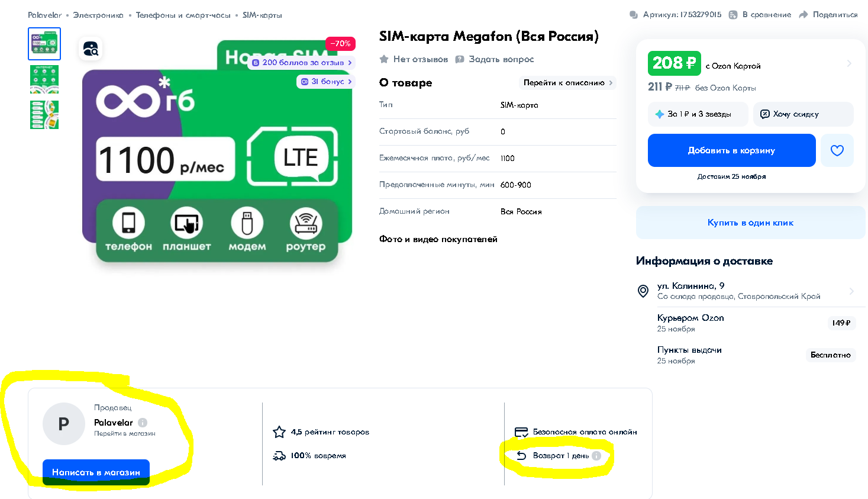Add item to favorites with heart icon

coord(837,150)
